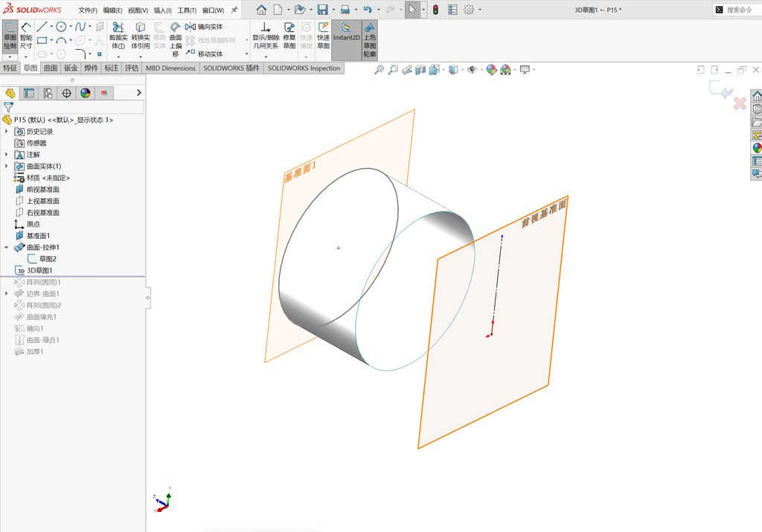Click the Rebuild traffic light icon
Viewport: 762px width, 532px height.
(435, 10)
